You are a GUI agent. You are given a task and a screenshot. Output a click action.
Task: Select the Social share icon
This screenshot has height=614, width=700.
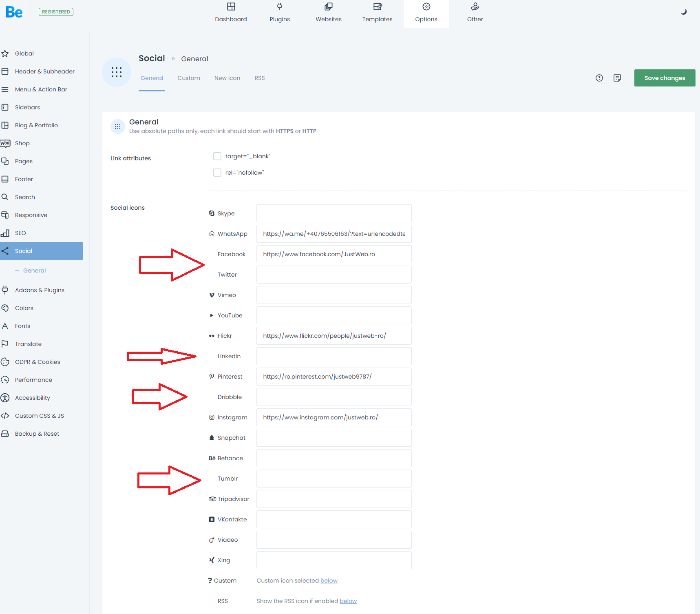[x=5, y=251]
